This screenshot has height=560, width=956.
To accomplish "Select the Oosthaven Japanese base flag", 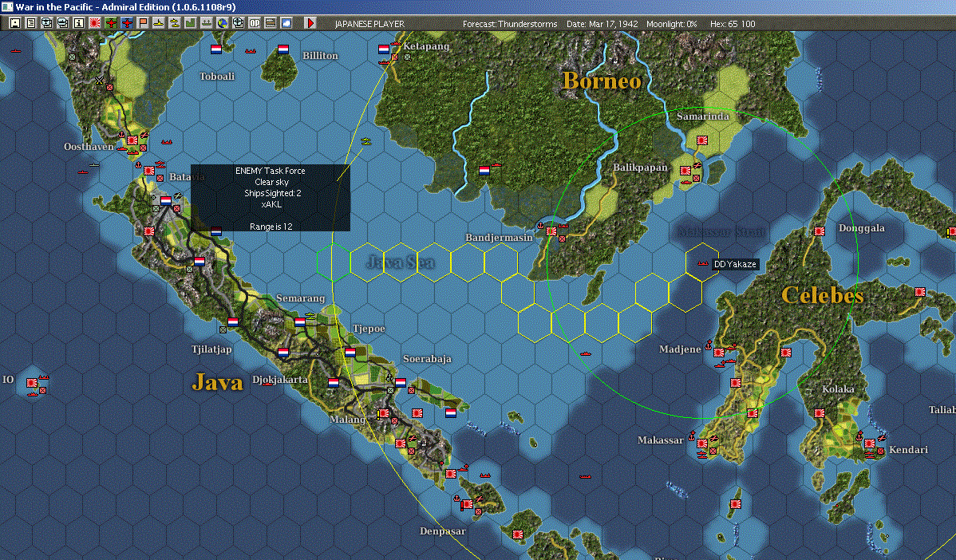I will pos(132,140).
